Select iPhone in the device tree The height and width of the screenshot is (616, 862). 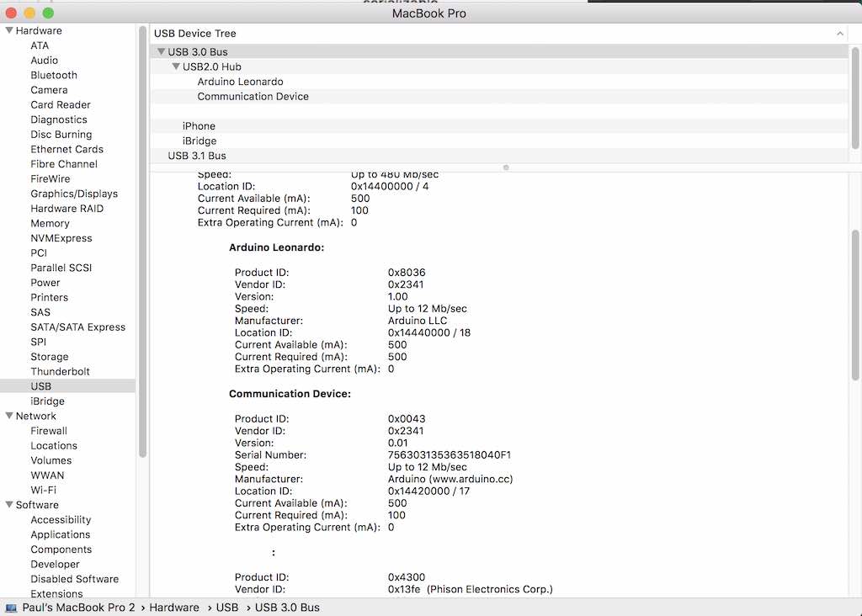coord(199,126)
